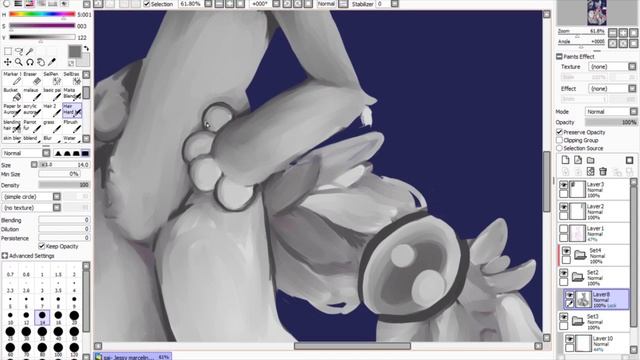Hide Set4 folder visibility

(567, 251)
